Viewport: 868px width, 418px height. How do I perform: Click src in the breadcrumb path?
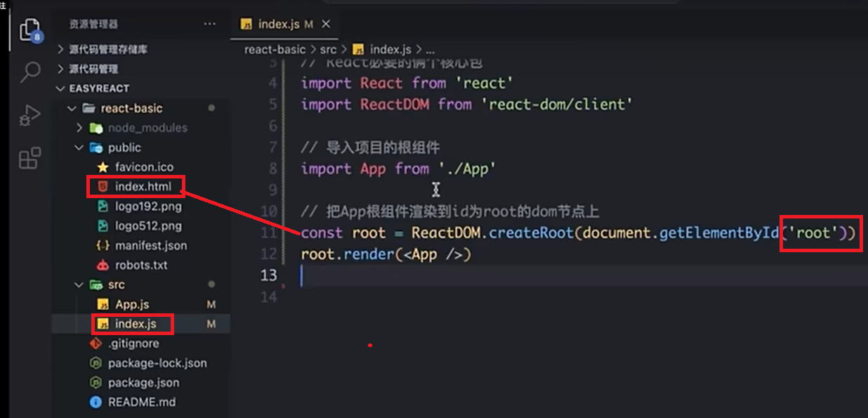click(329, 50)
